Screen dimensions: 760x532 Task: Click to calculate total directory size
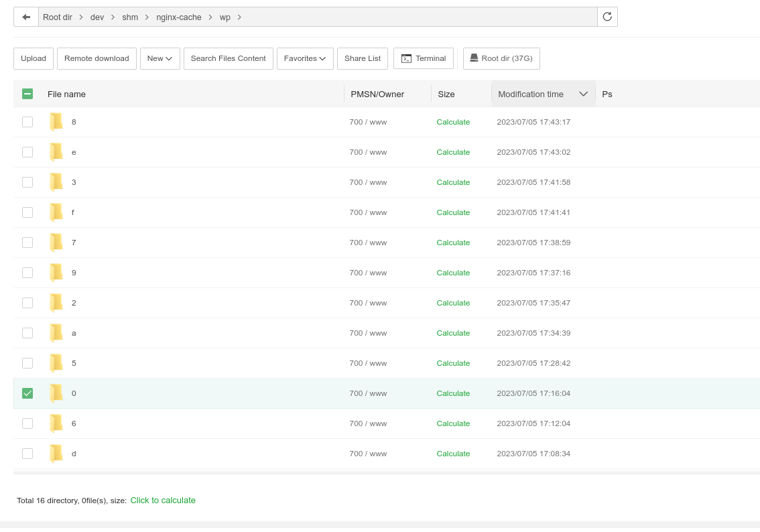[x=163, y=501]
